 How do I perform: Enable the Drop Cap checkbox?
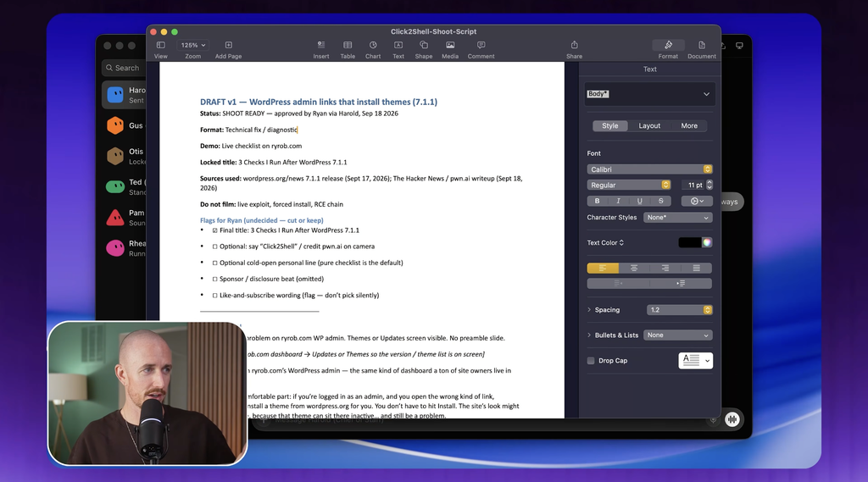(591, 361)
